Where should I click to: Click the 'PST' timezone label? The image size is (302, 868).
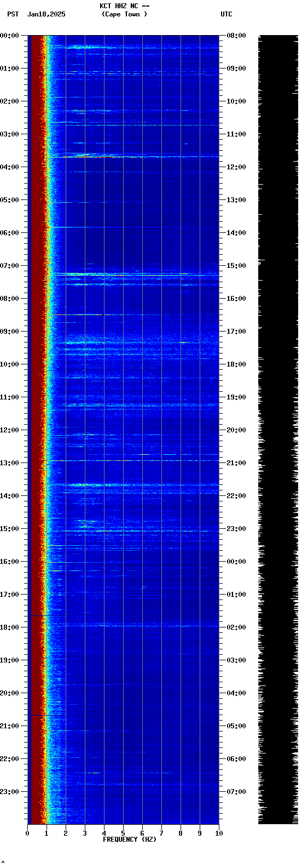pyautogui.click(x=13, y=14)
